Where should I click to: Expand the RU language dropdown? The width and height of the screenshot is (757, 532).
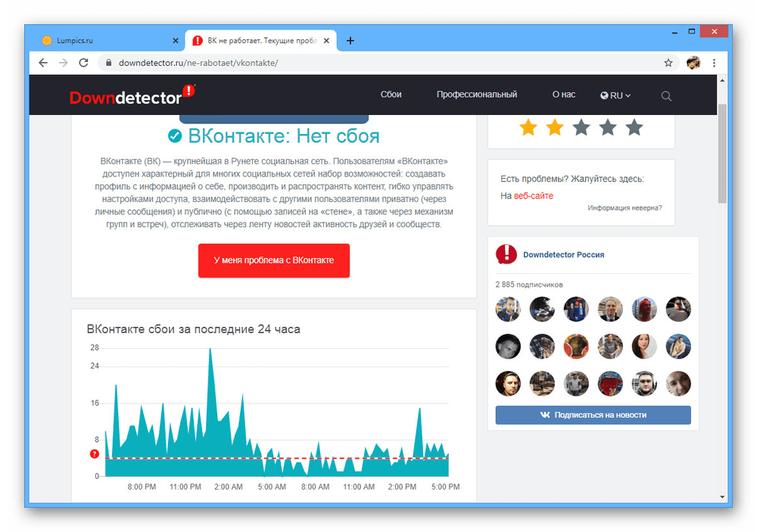[x=615, y=95]
